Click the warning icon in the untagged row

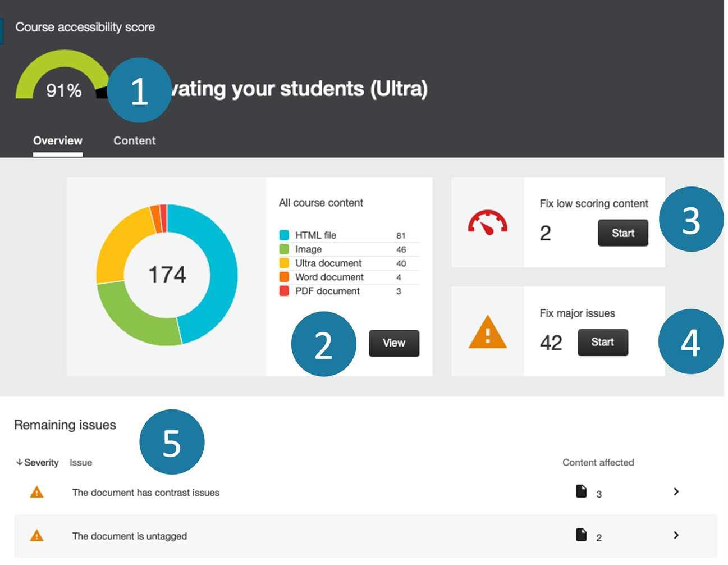36,536
